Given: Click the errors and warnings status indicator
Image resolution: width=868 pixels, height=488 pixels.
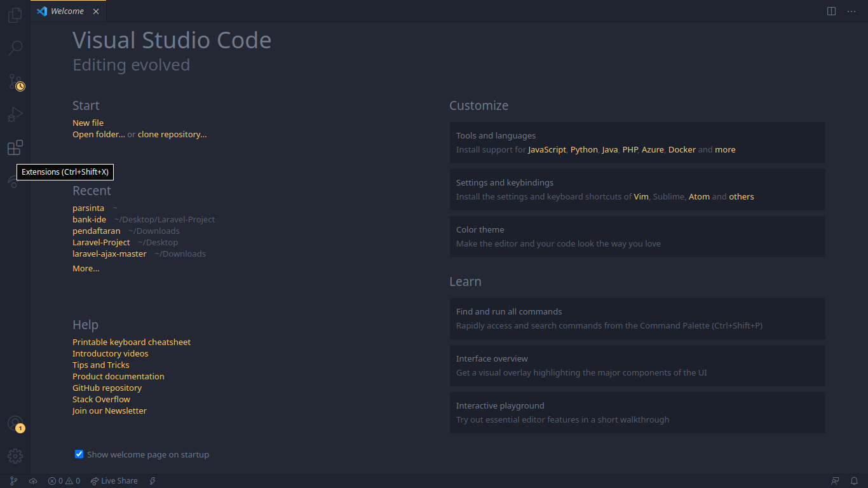Looking at the screenshot, I should 64,481.
